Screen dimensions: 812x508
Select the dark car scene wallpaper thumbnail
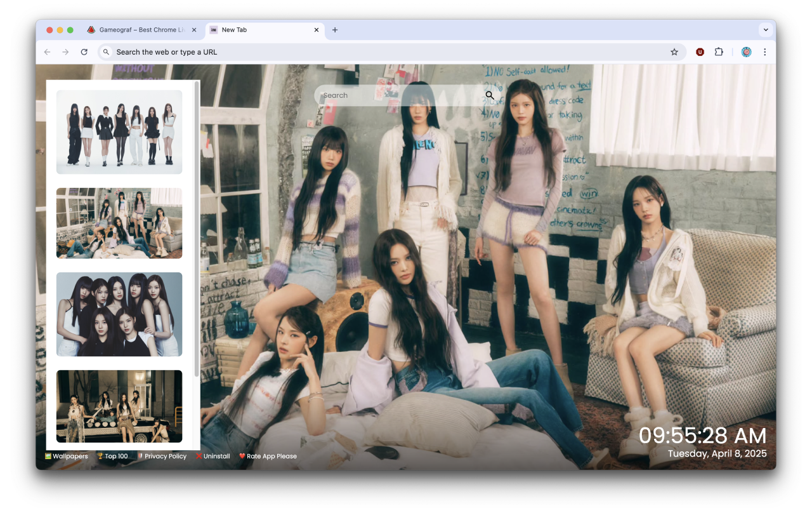pos(119,406)
